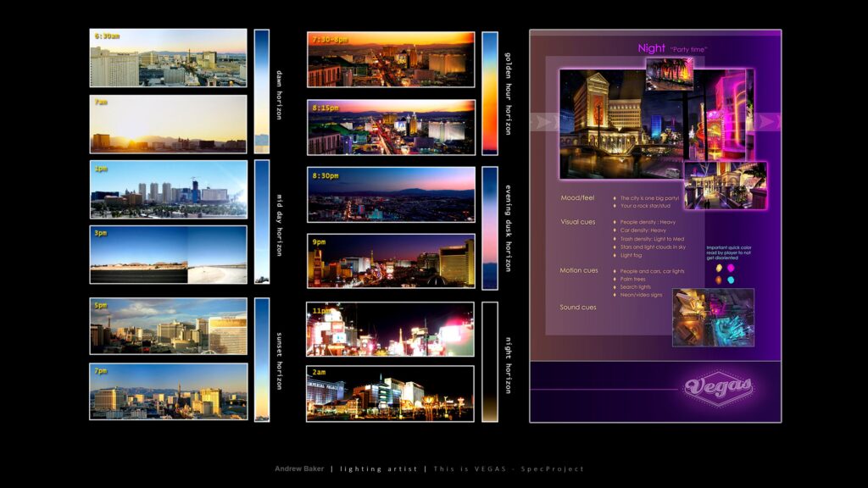This screenshot has width=868, height=488.
Task: Click the Andrew Baker name in footer
Action: [x=299, y=469]
